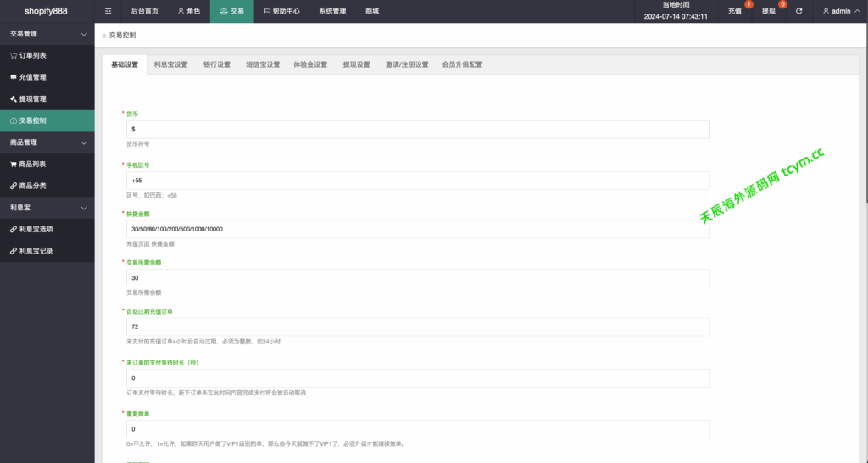Viewport: 868px width, 463px height.
Task: Collapse the 商品管理 sidebar group
Action: click(x=47, y=142)
